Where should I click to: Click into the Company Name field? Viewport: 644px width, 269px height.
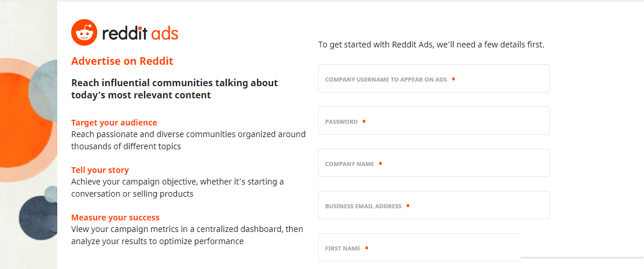coord(434,163)
